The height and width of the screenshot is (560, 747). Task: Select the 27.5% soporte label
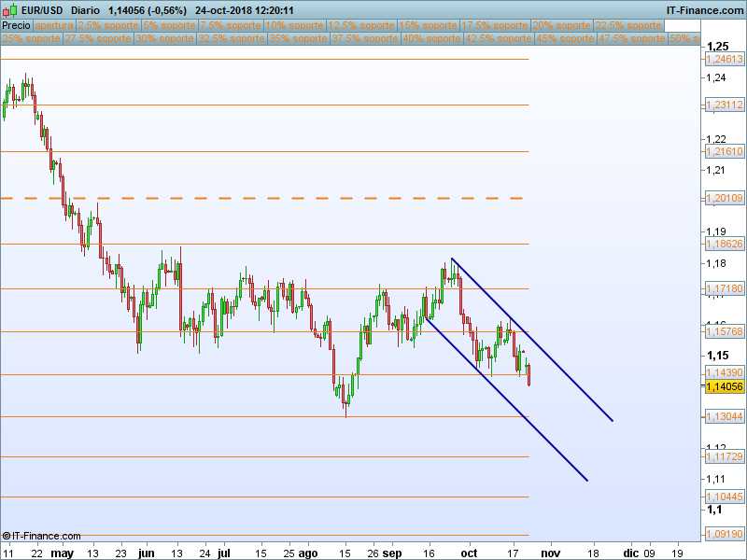pyautogui.click(x=98, y=38)
